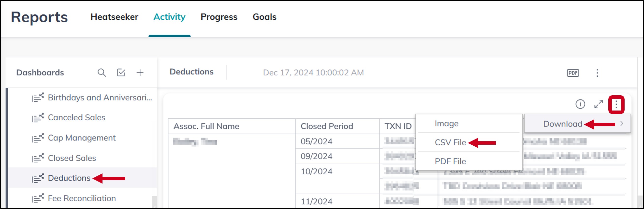Click the chart icon beside Deductions
644x209 pixels.
coord(38,178)
